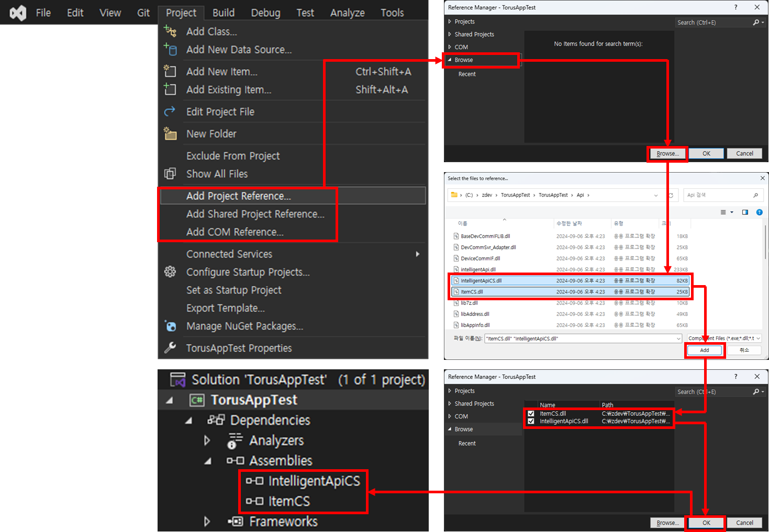Click the Show All Files icon

point(170,174)
